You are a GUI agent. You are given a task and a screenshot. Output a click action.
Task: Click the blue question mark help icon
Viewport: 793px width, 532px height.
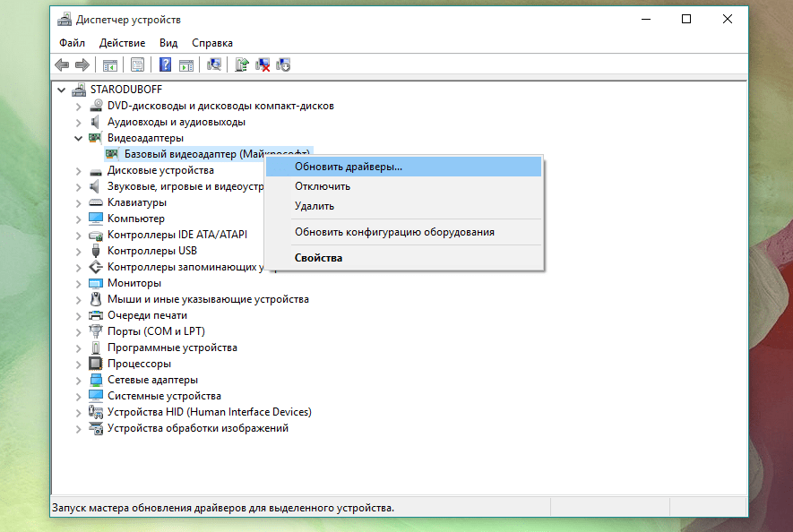click(165, 64)
